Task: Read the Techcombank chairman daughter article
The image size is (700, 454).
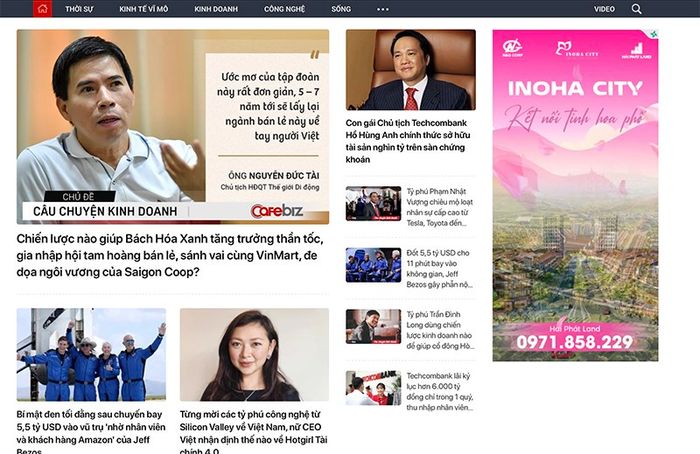Action: [x=408, y=141]
